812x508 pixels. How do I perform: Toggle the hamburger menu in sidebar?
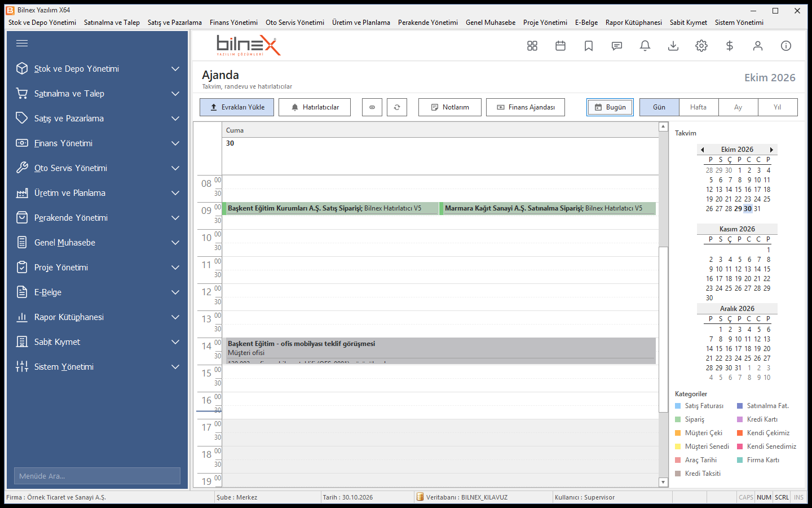point(22,43)
